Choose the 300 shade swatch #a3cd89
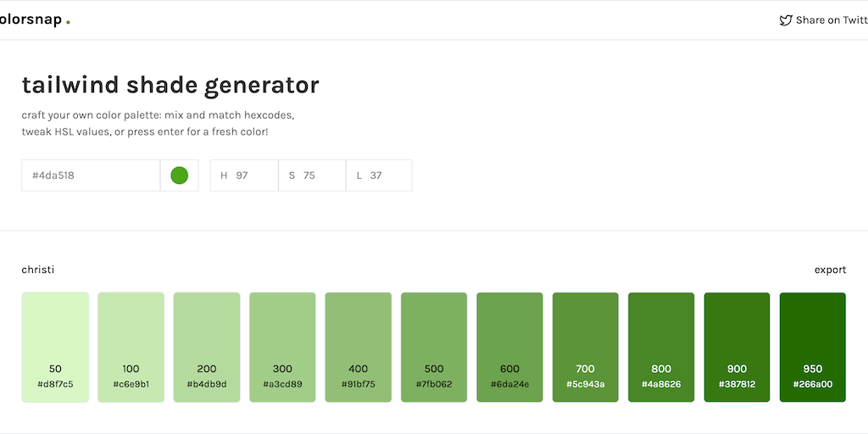The image size is (868, 434). pyautogui.click(x=282, y=347)
